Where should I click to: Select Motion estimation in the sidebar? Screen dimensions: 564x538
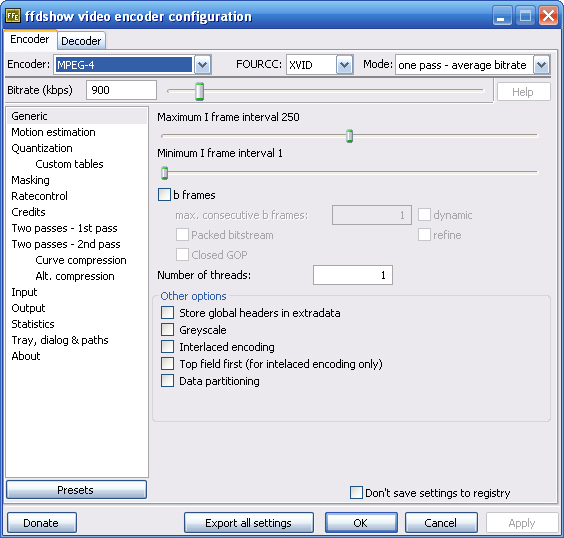coord(53,132)
